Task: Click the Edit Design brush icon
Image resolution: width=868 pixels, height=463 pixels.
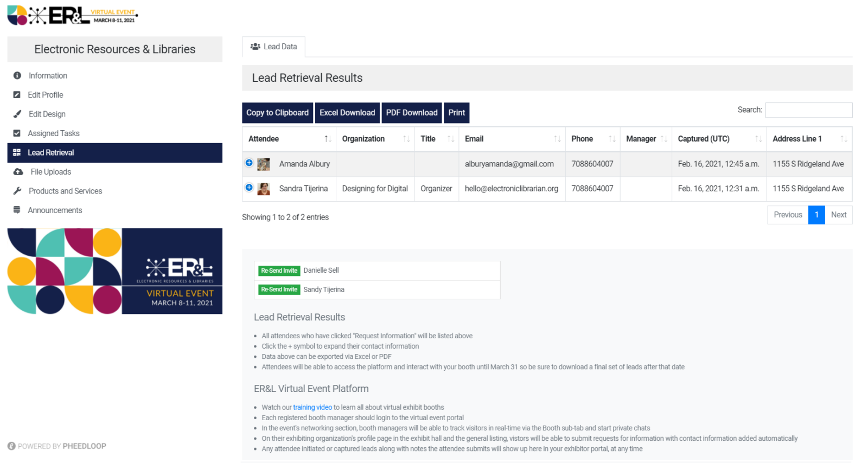Action: tap(17, 114)
